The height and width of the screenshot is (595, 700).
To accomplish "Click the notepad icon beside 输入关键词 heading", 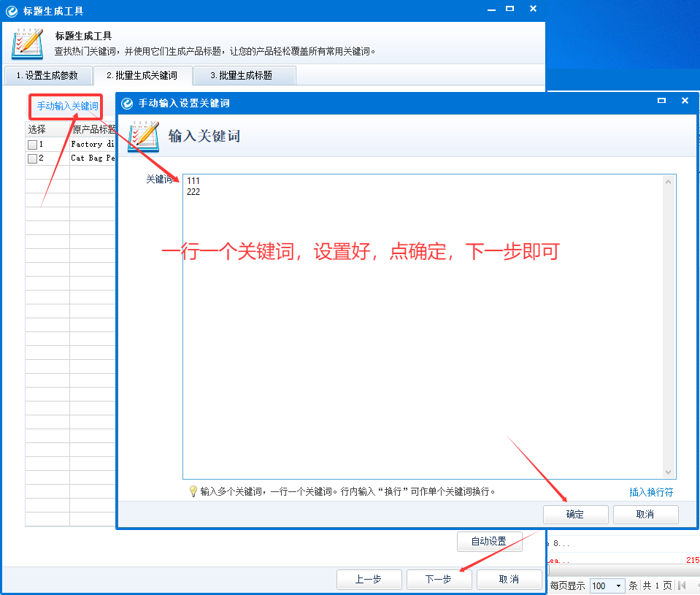I will pos(143,137).
